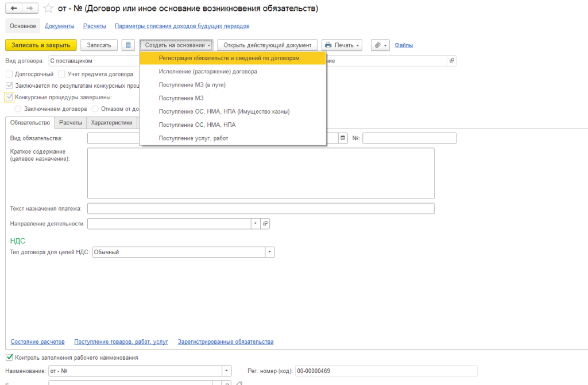The width and height of the screenshot is (588, 385).
Task: Click Открыть действующий документ button
Action: 268,45
